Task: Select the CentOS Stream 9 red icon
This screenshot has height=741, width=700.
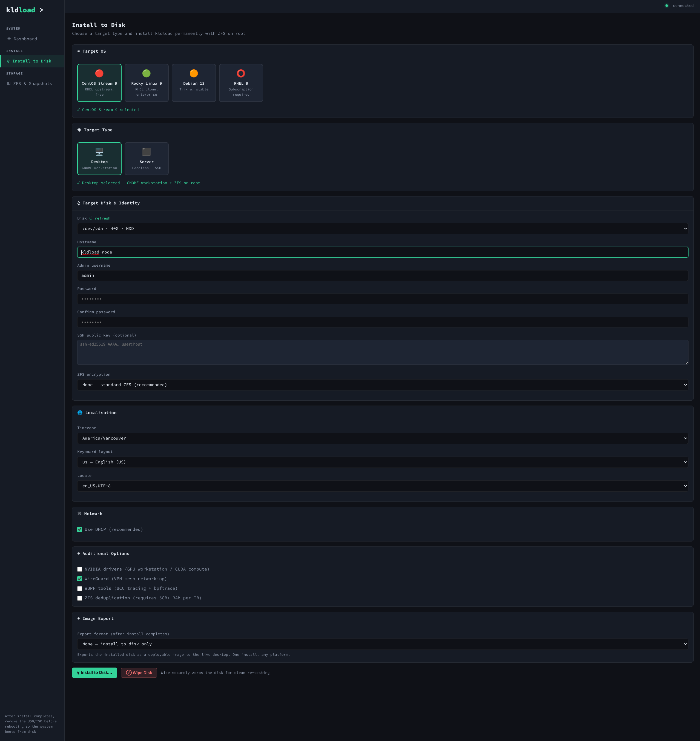Action: (x=99, y=73)
